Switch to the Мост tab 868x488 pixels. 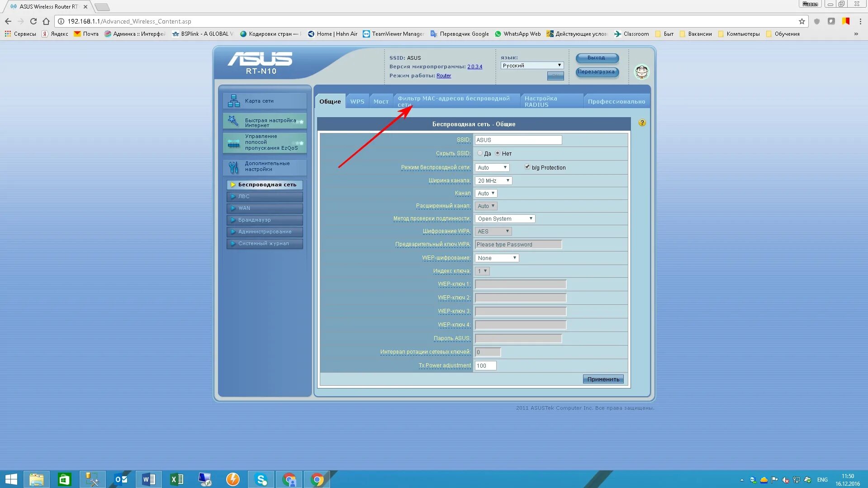(381, 101)
